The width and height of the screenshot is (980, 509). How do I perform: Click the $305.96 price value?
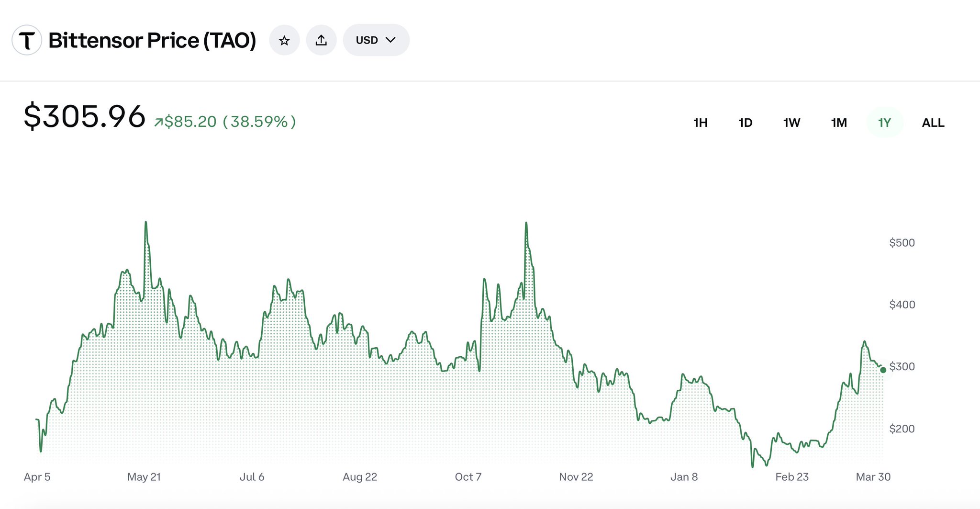pos(84,116)
